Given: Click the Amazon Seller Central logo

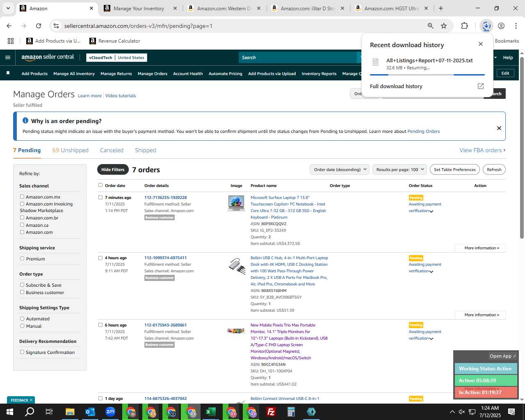Looking at the screenshot, I should tap(48, 57).
